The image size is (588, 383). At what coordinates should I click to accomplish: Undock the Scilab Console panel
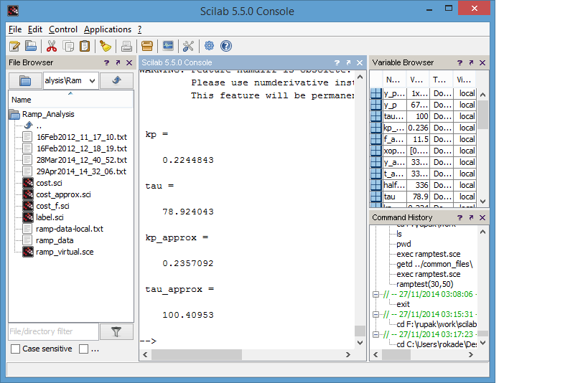click(x=348, y=62)
